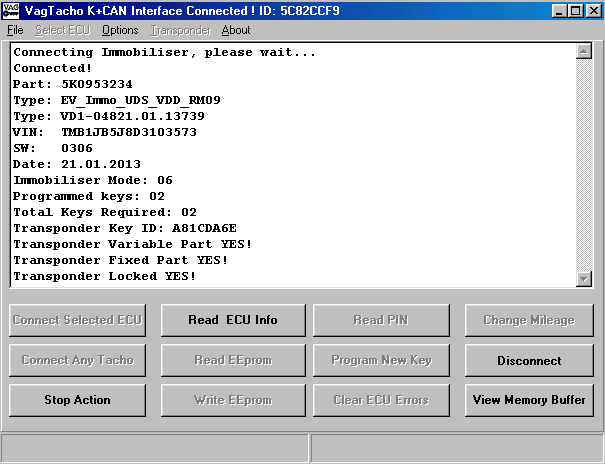Click the Connect Any Tacho button
Image resolution: width=605 pixels, height=464 pixels.
pos(78,360)
